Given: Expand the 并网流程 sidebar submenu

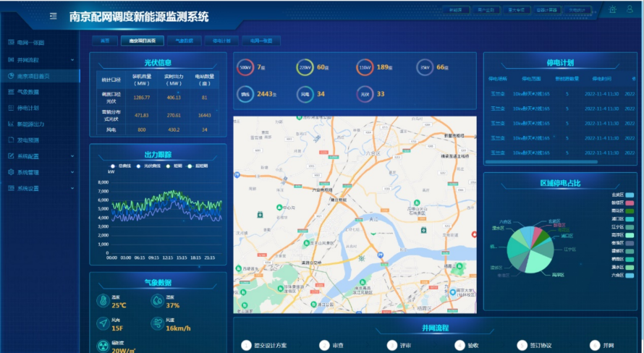Looking at the screenshot, I should pyautogui.click(x=72, y=59).
